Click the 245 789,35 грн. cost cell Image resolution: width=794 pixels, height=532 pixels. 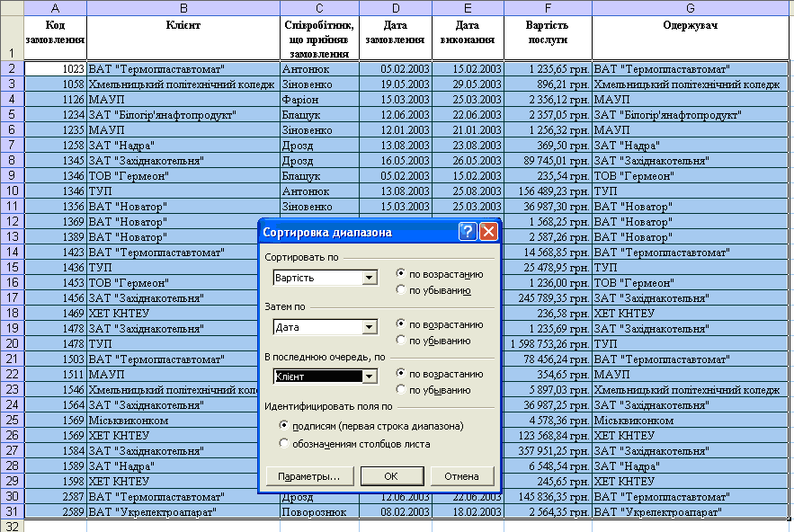coord(548,297)
